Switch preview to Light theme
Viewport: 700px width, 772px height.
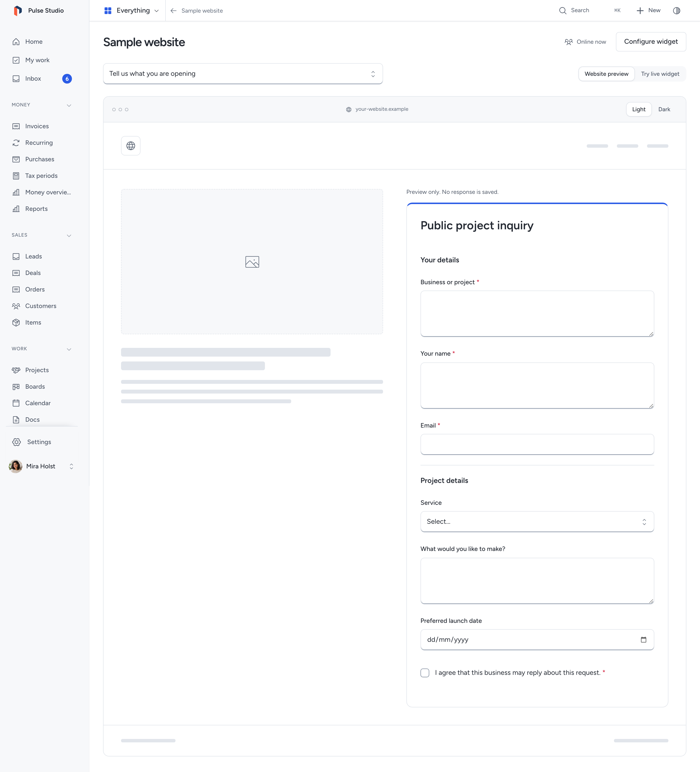click(x=639, y=110)
